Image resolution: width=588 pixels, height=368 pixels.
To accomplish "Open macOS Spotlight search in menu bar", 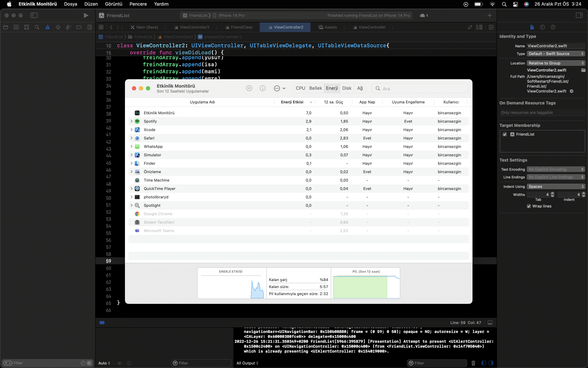I will (x=504, y=4).
